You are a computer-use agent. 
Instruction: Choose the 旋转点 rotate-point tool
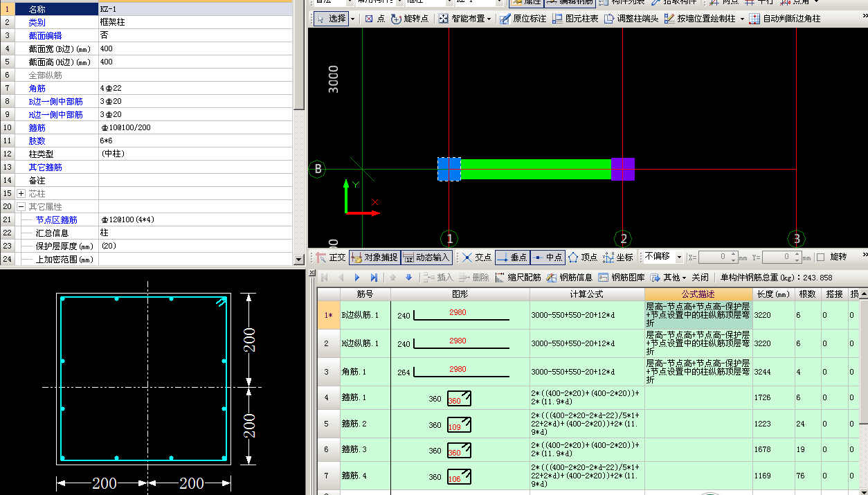(410, 19)
